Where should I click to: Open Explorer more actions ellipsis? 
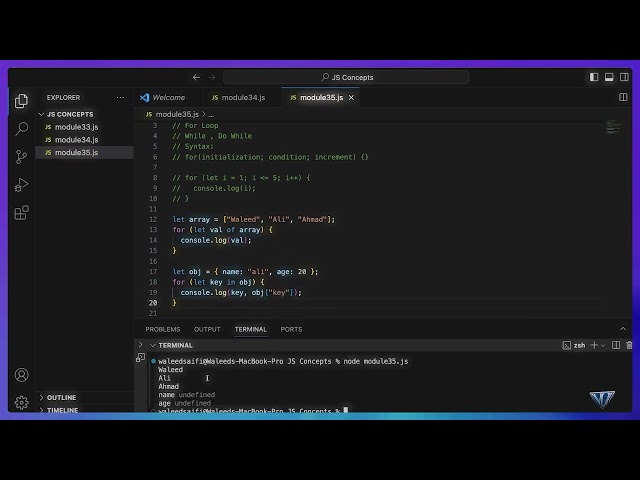click(x=120, y=98)
